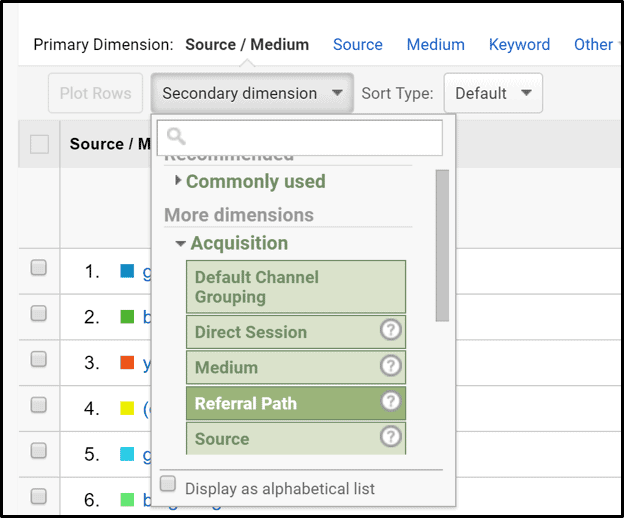Check the checkbox for row 4
The width and height of the screenshot is (624, 518).
click(x=39, y=405)
